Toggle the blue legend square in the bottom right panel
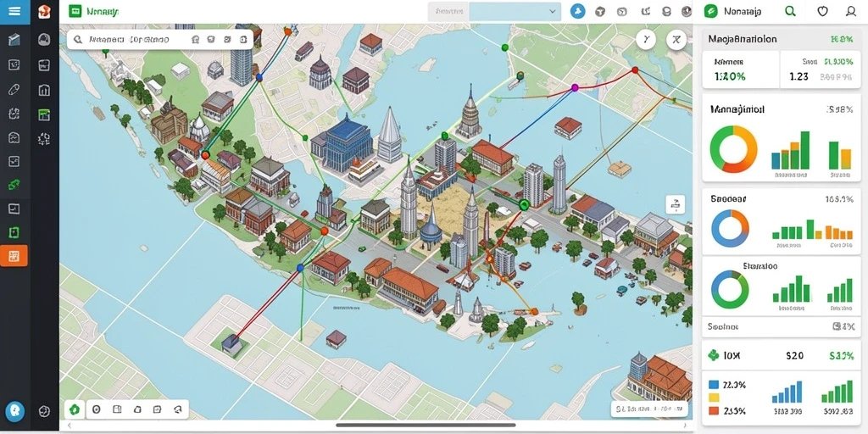Image resolution: width=868 pixels, height=434 pixels. tap(714, 384)
